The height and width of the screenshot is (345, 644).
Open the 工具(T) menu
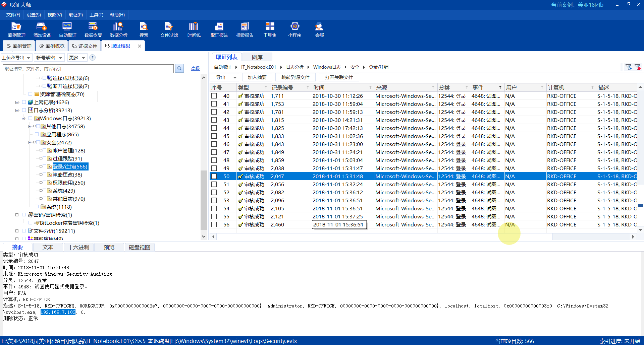[x=96, y=15]
